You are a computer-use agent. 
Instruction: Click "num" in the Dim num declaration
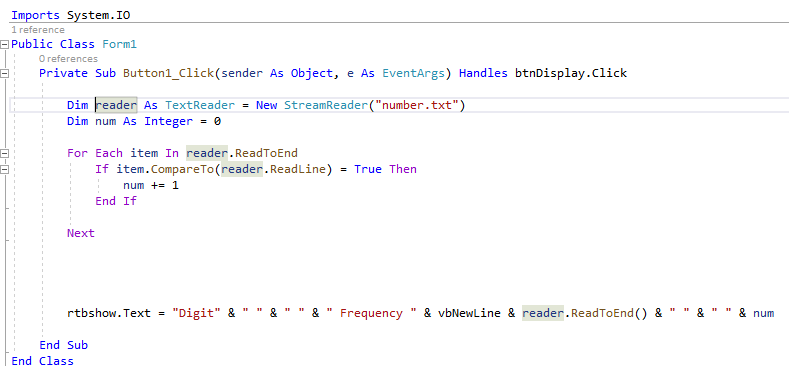(106, 121)
